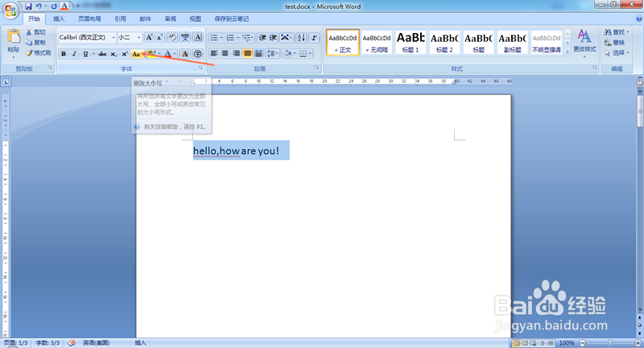Click Replace (替换) in editing group

614,43
